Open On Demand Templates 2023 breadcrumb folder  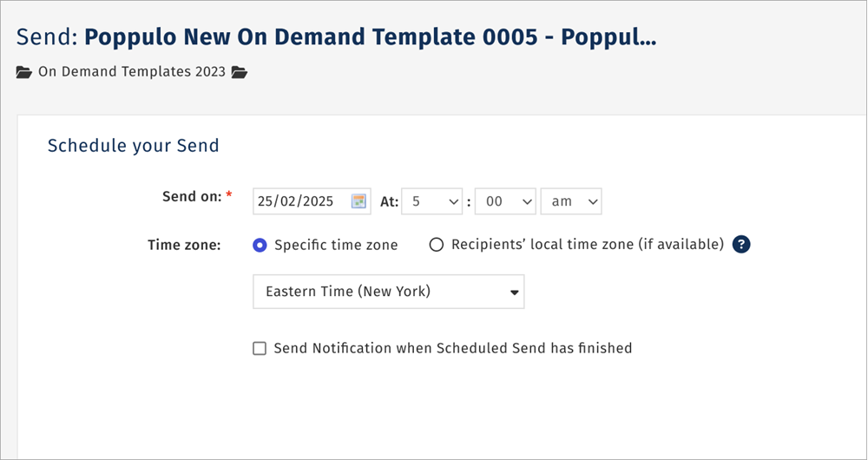pos(132,72)
